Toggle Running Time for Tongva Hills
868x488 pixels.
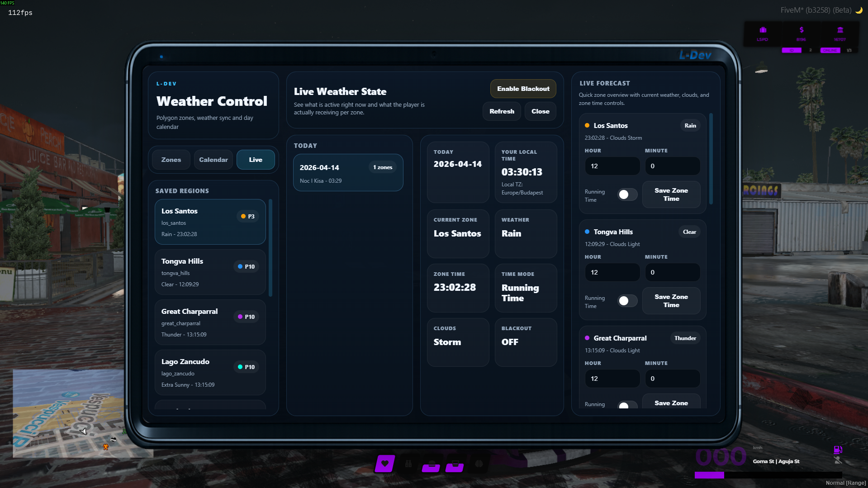627,301
